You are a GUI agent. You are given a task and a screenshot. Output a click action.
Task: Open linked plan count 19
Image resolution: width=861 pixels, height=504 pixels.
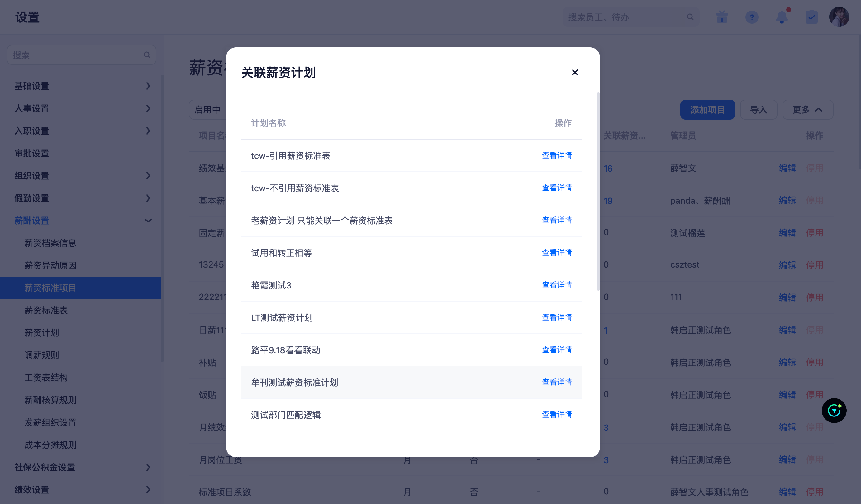(608, 201)
